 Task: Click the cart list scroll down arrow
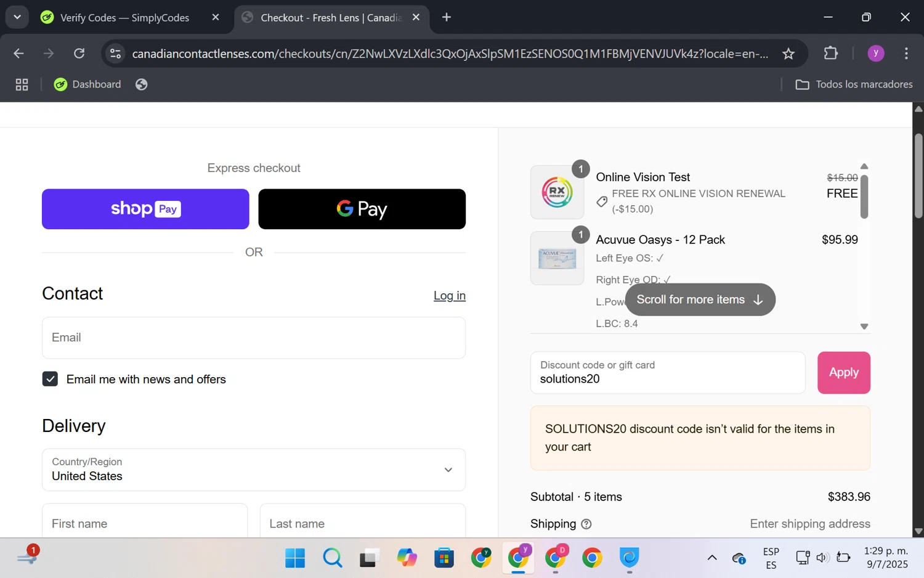[x=864, y=327]
